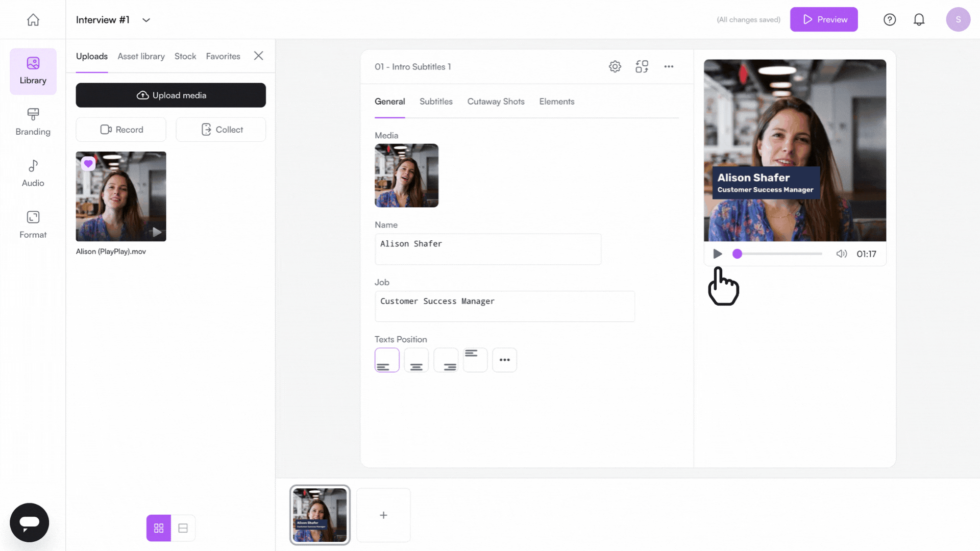Select bottom-right text position
The width and height of the screenshot is (980, 551).
446,360
